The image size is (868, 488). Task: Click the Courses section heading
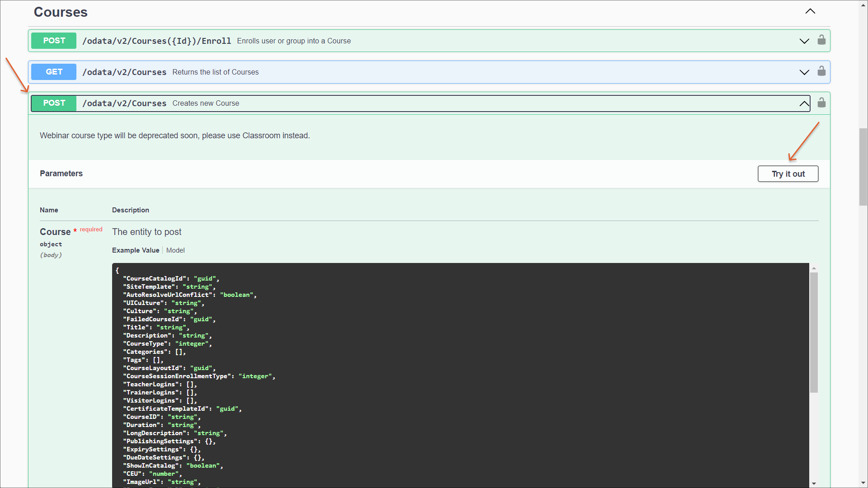point(61,12)
